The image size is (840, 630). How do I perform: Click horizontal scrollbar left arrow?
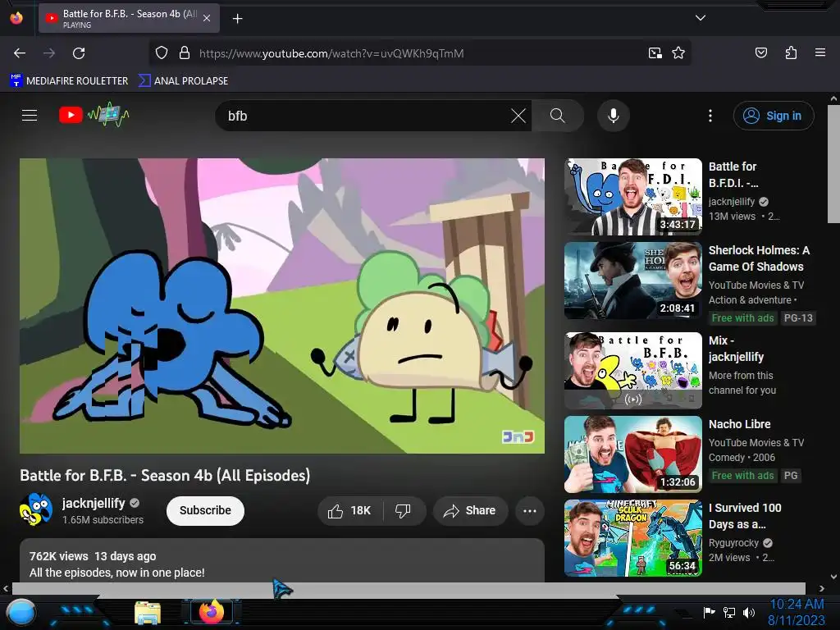point(6,589)
